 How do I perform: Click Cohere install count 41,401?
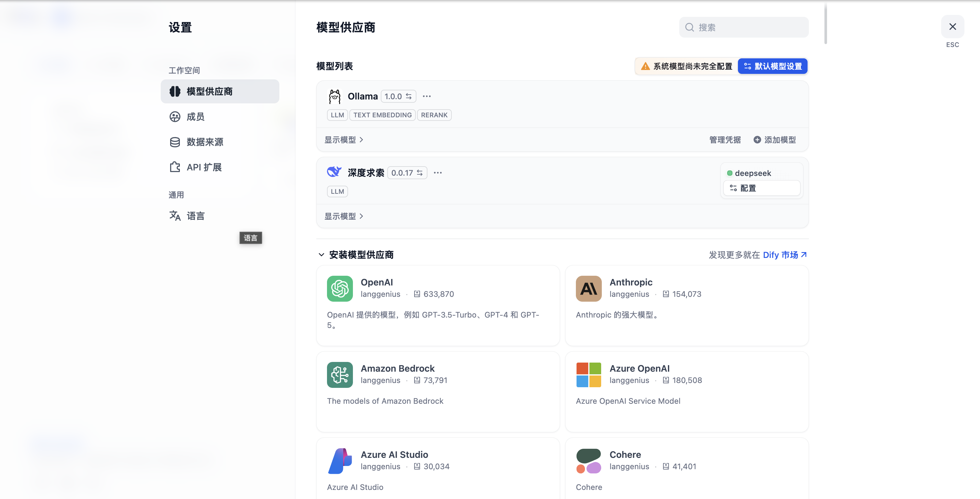click(684, 466)
